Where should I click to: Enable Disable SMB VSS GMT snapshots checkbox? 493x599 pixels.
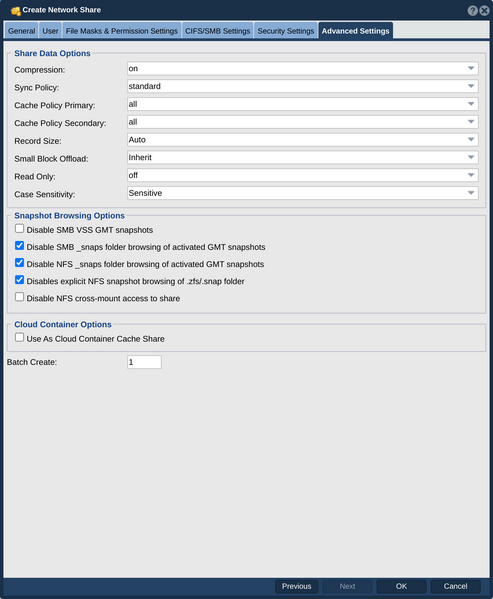pyautogui.click(x=19, y=229)
